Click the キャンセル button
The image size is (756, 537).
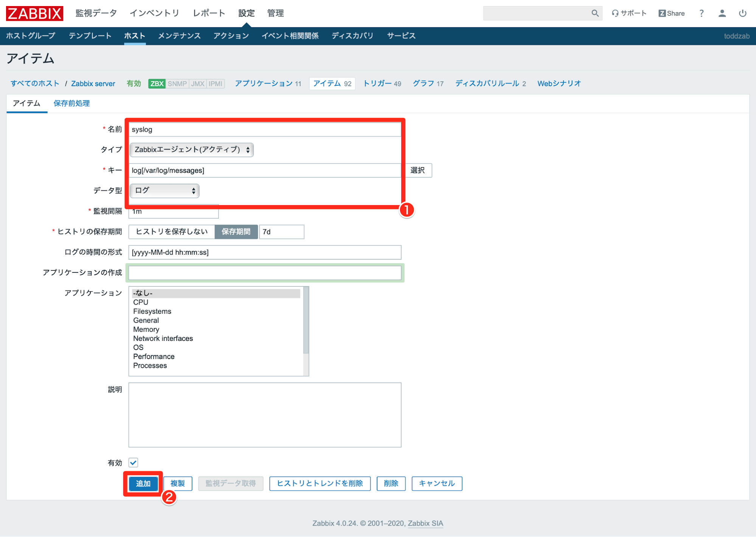pyautogui.click(x=437, y=483)
